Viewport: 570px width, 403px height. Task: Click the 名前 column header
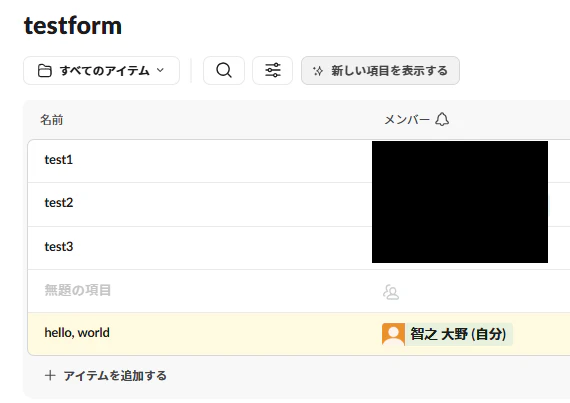coord(52,120)
